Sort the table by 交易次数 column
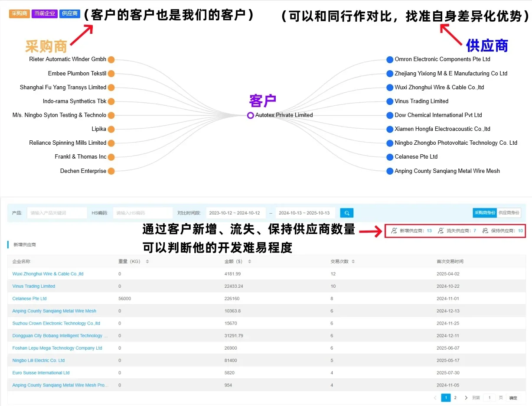 (353, 262)
